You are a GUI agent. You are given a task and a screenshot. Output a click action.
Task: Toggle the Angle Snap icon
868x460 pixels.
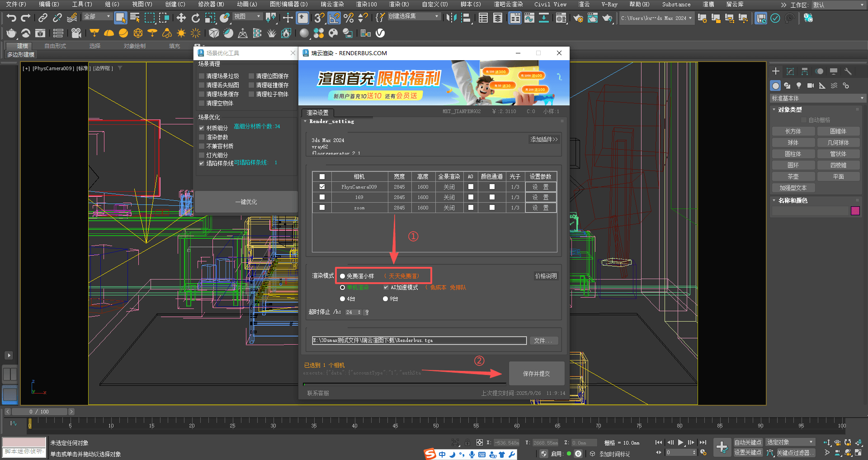(x=334, y=18)
